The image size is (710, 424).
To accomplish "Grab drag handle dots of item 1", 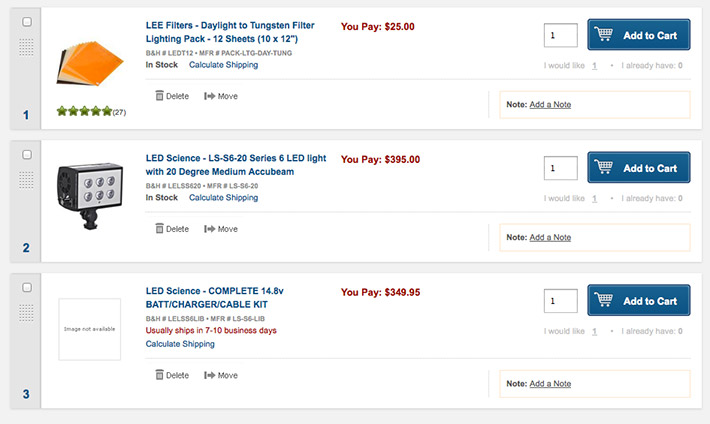I will tap(26, 47).
